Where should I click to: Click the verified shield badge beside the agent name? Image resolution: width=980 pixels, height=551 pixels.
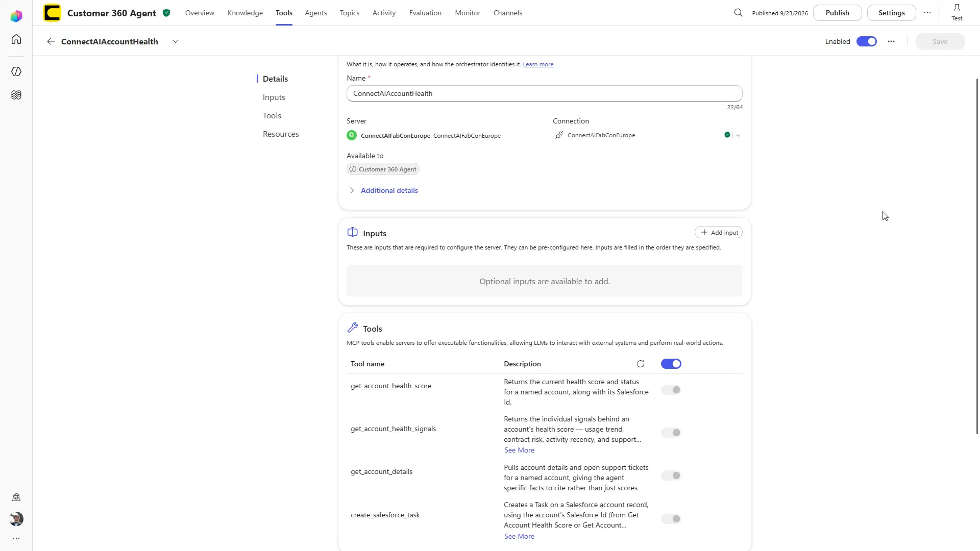coord(166,13)
